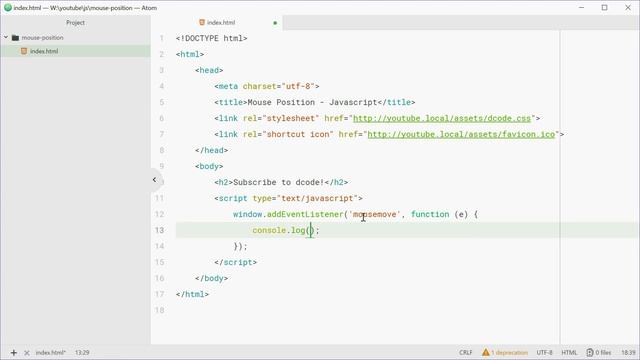The image size is (640, 360).
Task: Click the 'mousemove' string in code
Action: tap(375, 214)
